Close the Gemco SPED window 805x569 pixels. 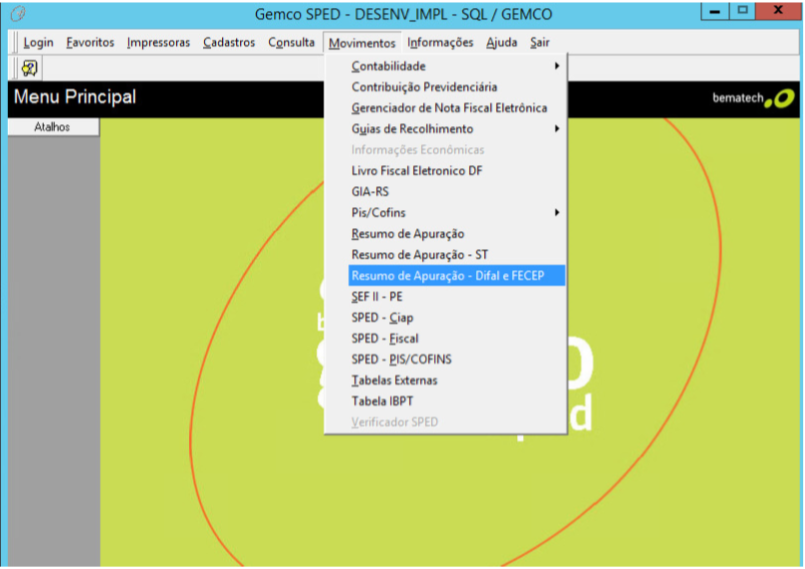(778, 11)
